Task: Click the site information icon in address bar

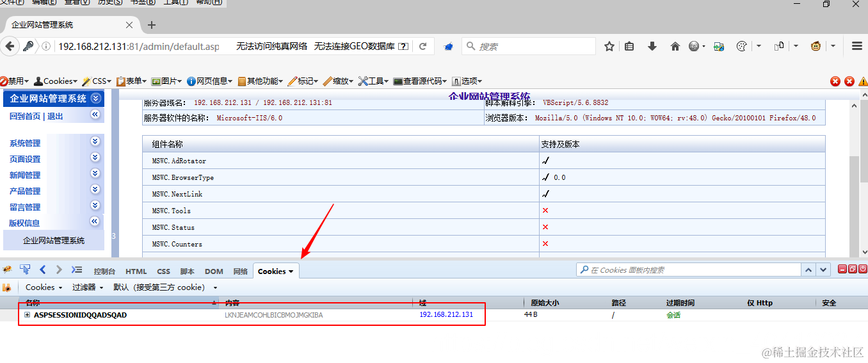Action: pyautogui.click(x=46, y=46)
